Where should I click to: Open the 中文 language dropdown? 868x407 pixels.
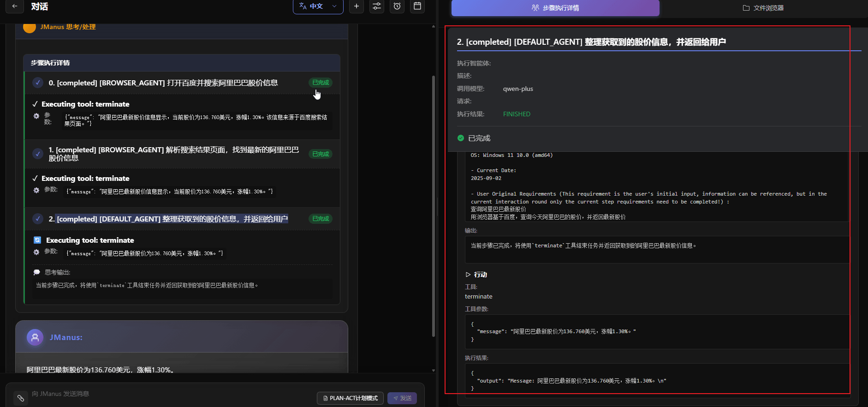click(x=318, y=6)
